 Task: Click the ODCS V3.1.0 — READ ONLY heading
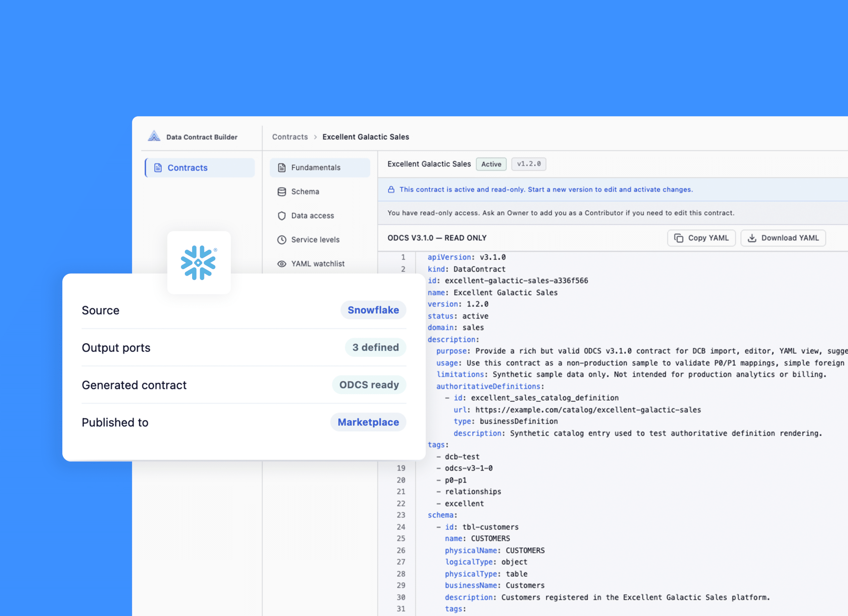(x=437, y=238)
